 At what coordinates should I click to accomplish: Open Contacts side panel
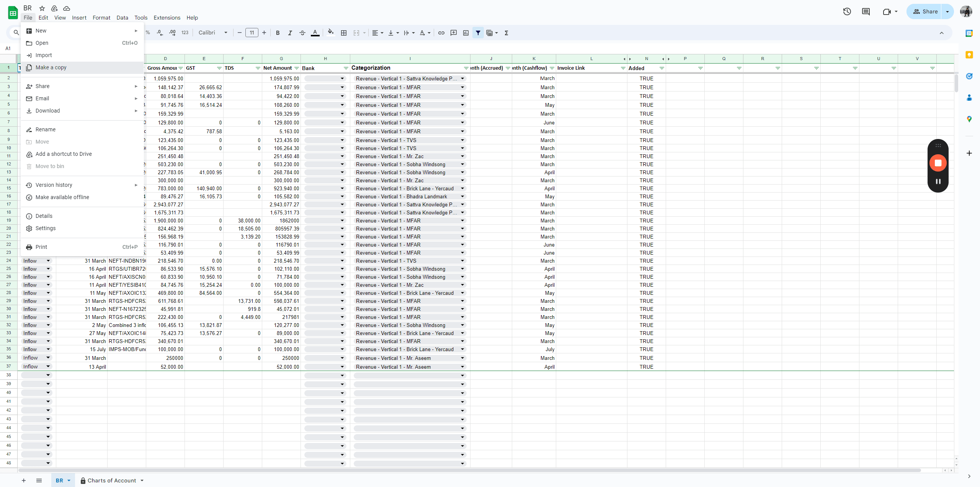click(x=969, y=98)
